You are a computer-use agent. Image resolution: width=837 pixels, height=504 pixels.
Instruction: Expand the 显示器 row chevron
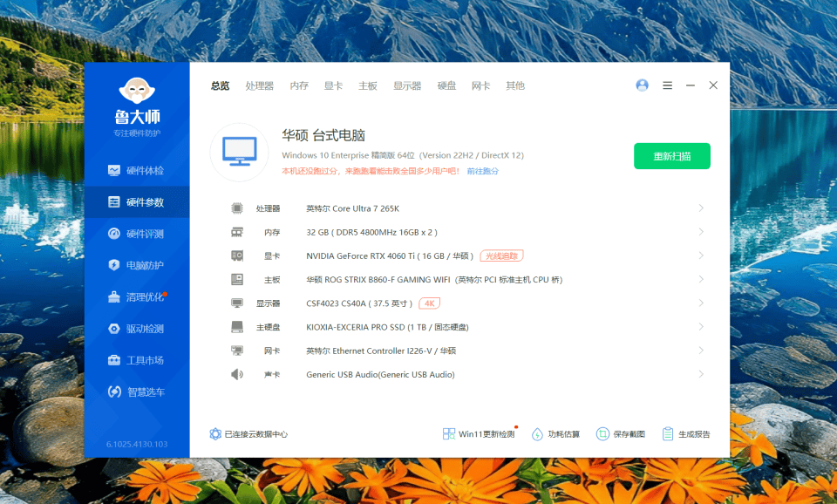click(701, 303)
